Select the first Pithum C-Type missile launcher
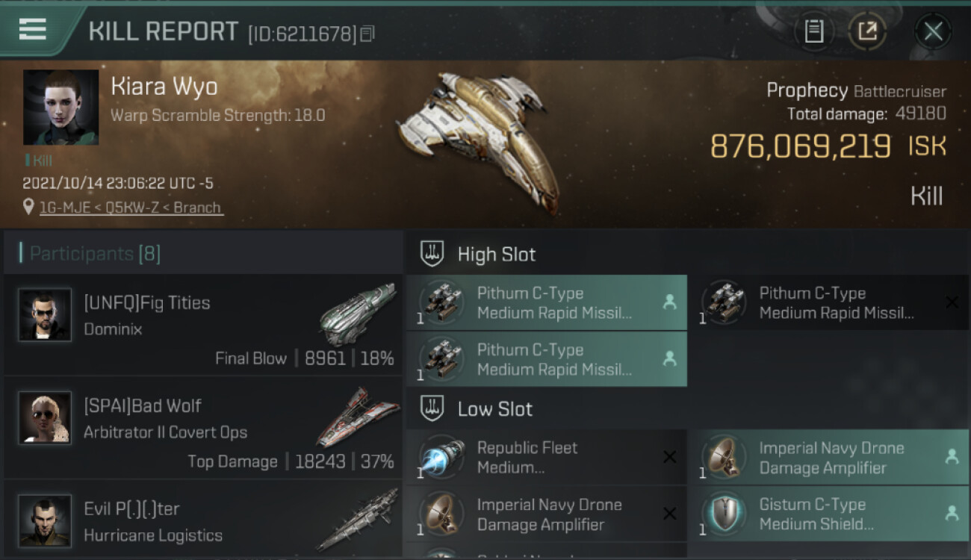This screenshot has height=560, width=971. (546, 302)
